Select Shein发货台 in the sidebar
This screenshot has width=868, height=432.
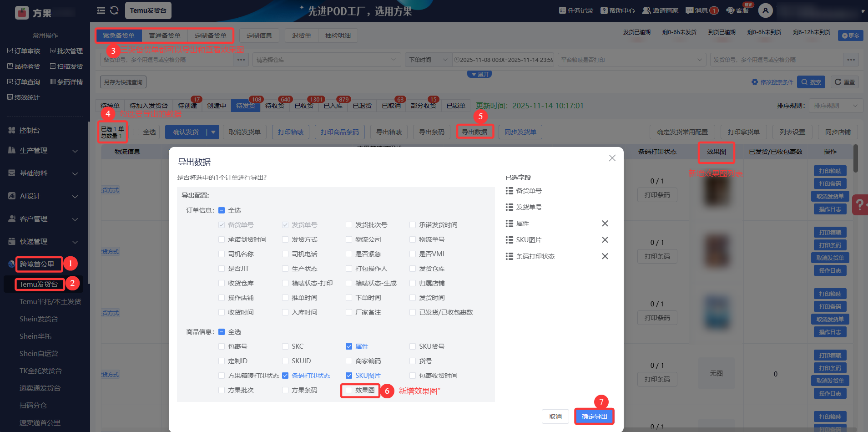point(39,319)
